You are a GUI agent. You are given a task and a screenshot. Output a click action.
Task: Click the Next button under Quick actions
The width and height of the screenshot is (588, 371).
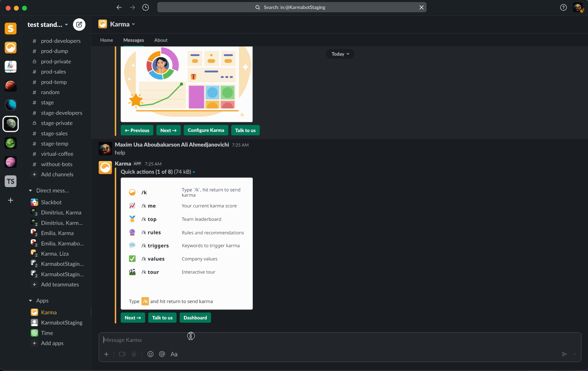133,318
